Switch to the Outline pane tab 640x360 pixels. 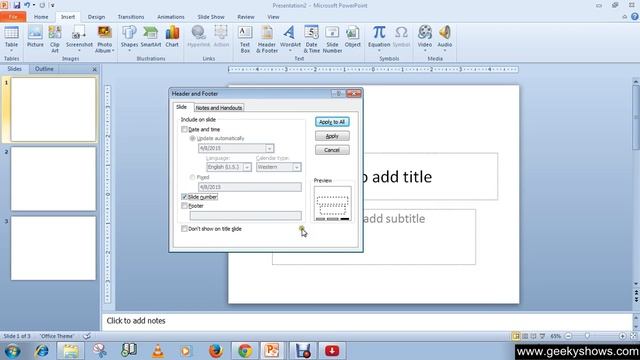(x=44, y=69)
